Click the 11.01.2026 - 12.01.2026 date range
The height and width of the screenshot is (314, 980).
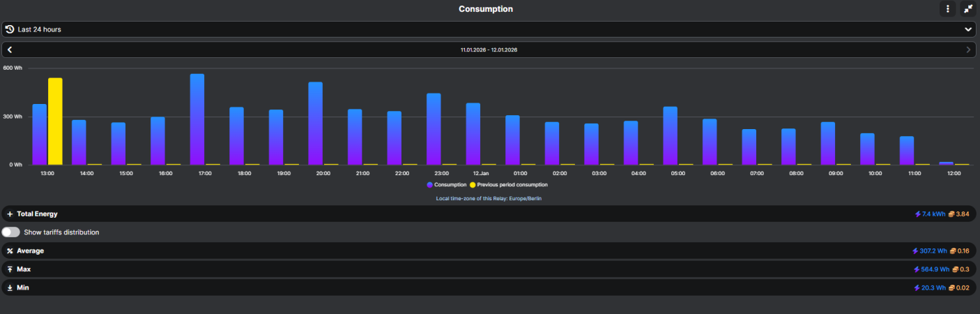coord(489,50)
